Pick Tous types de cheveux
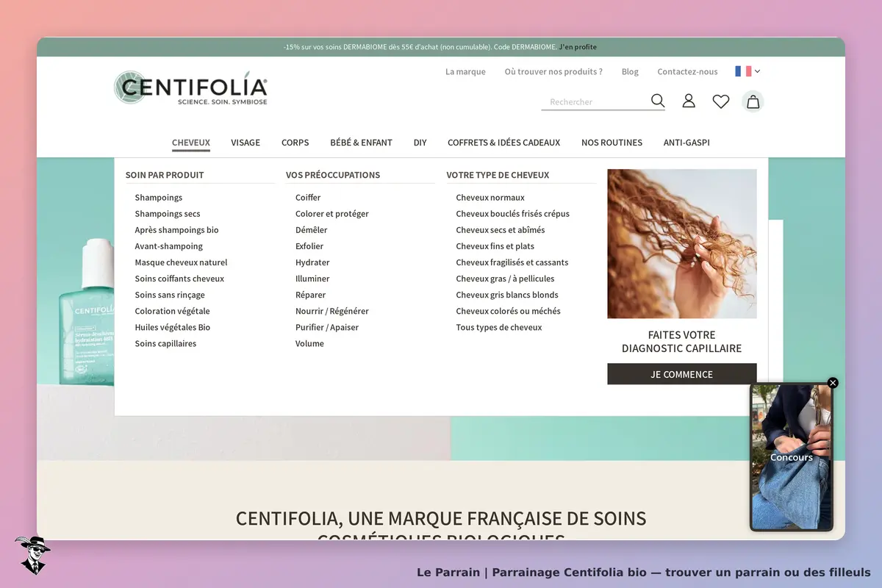 click(499, 327)
